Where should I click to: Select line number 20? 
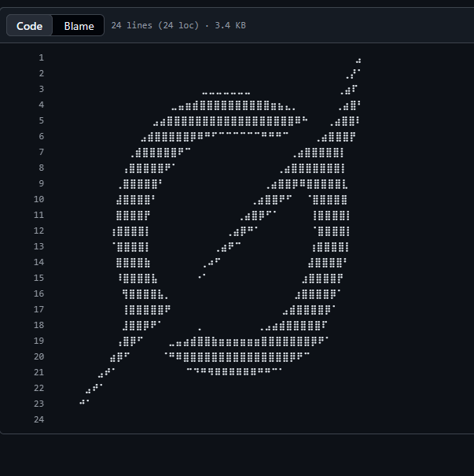[39, 356]
